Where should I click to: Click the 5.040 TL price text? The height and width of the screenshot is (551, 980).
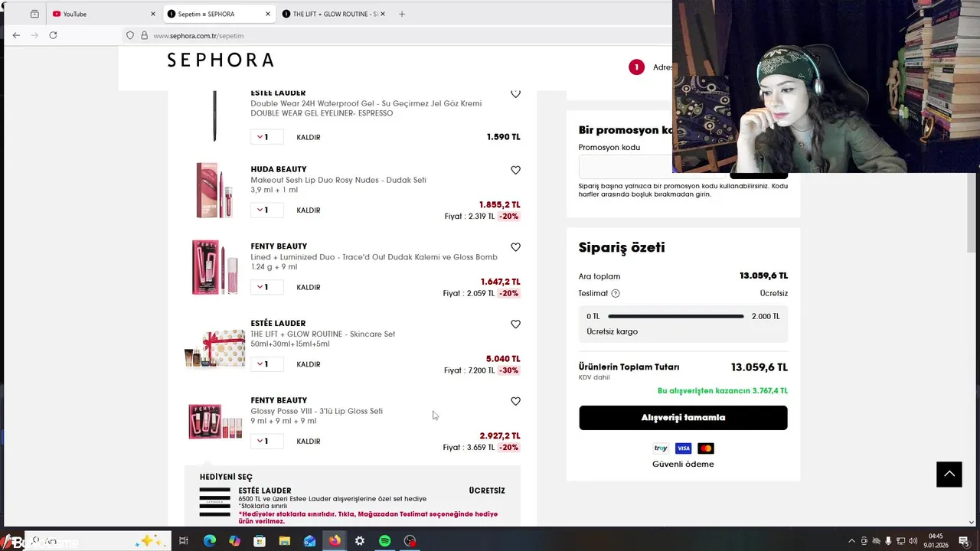click(503, 359)
